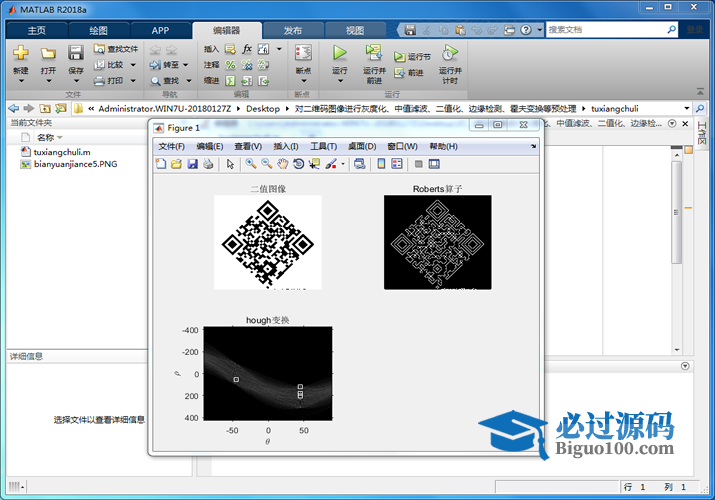Screen dimensions: 715x500
Task: Click the up one folder icon
Action: pos(45,108)
